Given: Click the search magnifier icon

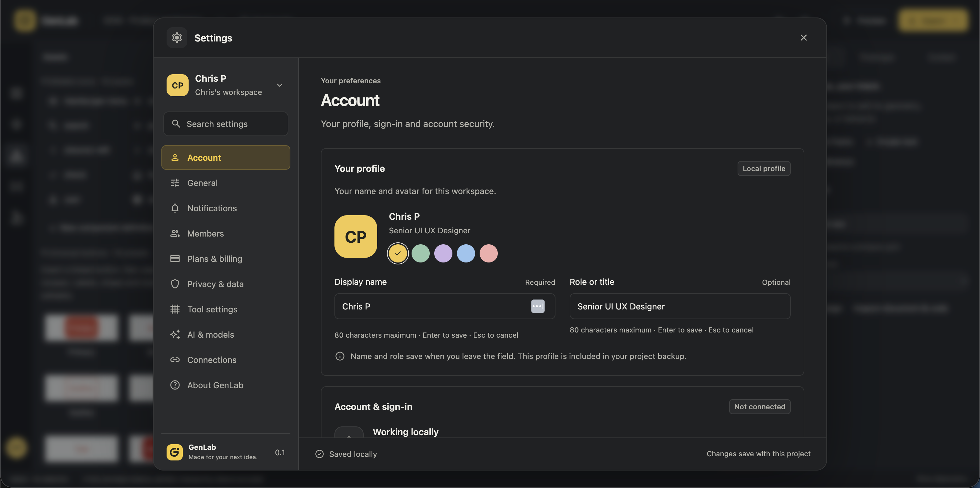Looking at the screenshot, I should (176, 123).
